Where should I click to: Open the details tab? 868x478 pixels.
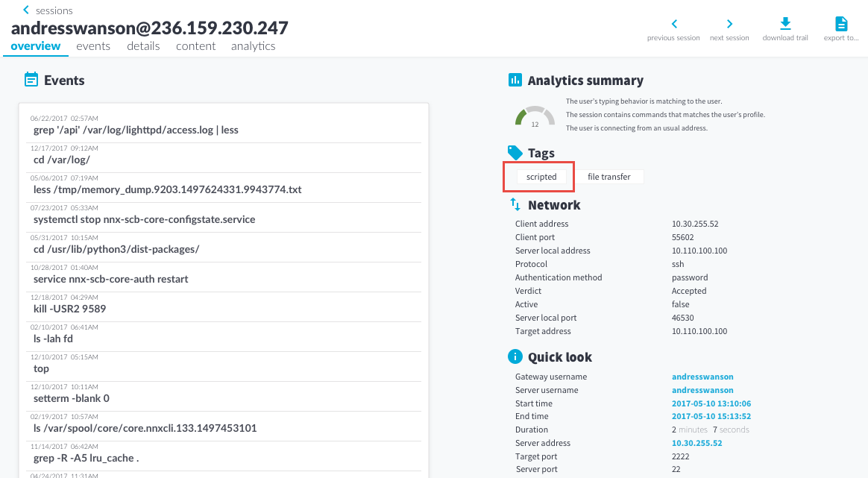pos(143,46)
